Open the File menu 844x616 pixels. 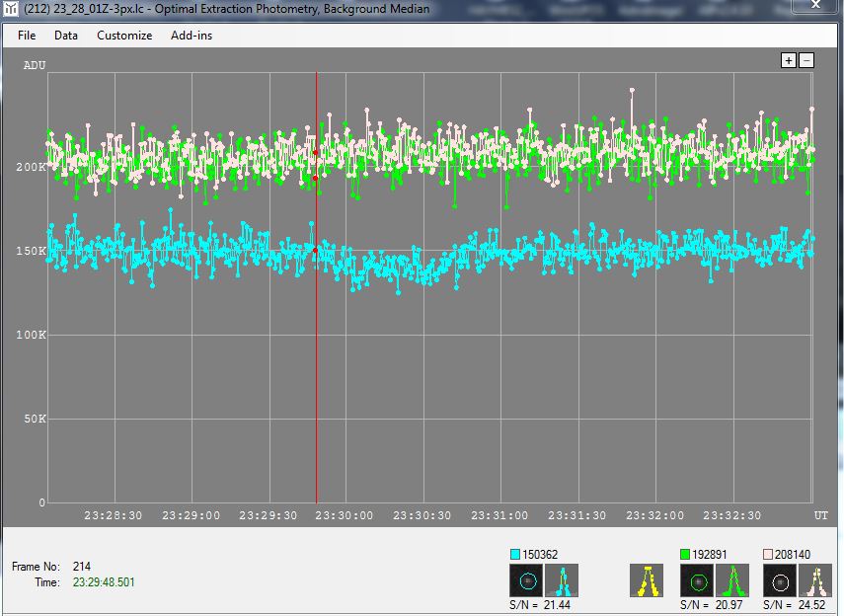27,36
